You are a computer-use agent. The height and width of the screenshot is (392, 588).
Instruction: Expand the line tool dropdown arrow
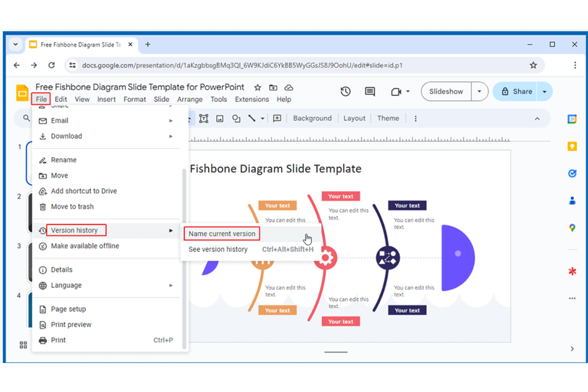[x=262, y=118]
